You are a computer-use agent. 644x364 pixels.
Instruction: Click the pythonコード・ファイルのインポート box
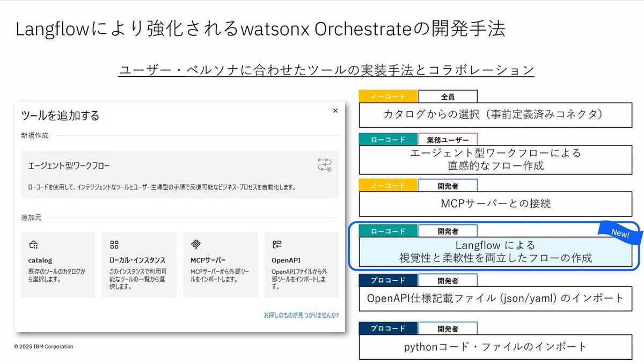point(495,347)
